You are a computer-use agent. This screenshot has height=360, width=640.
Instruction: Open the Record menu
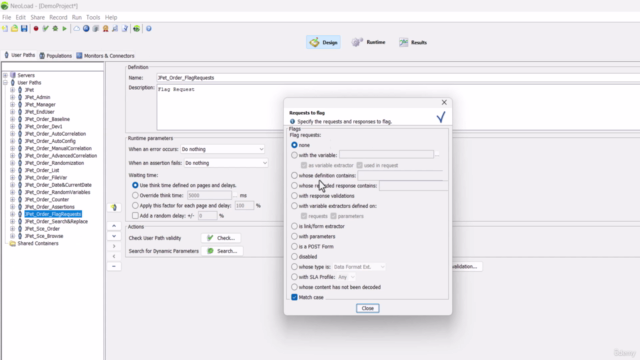(x=58, y=17)
